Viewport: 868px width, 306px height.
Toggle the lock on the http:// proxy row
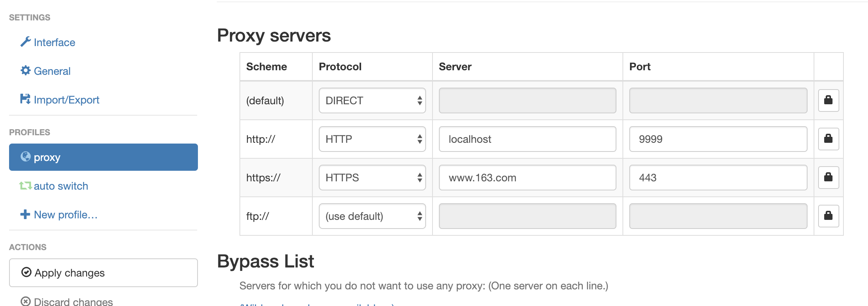[828, 139]
